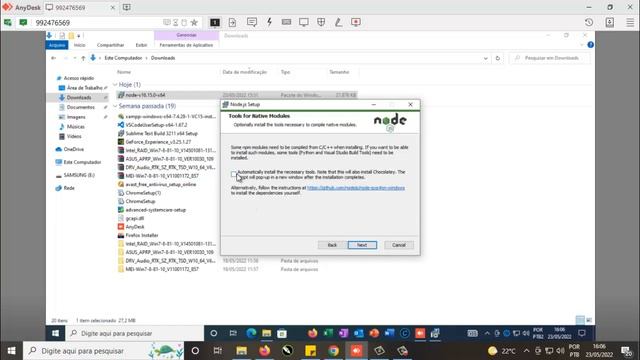Select Documentos in the sidebar

click(x=80, y=107)
